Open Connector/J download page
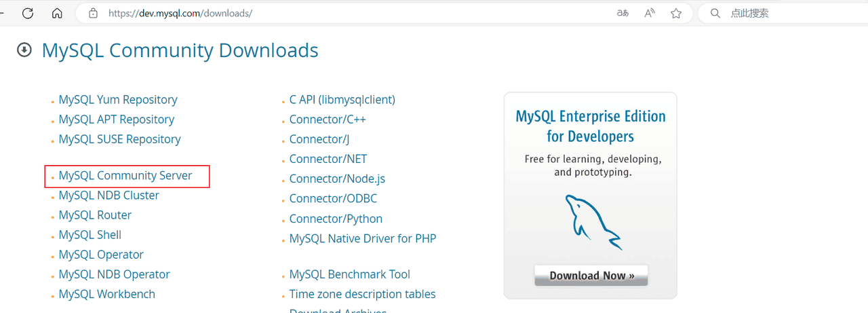 319,139
